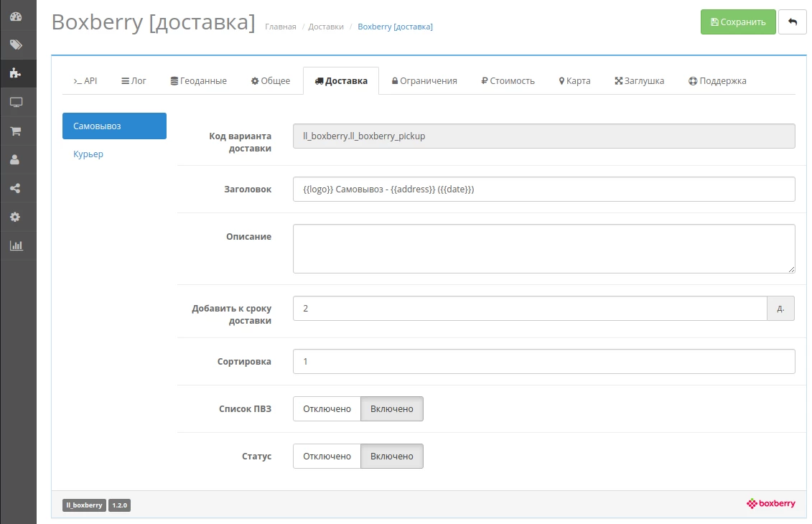The height and width of the screenshot is (524, 812).
Task: Select Самовывоз delivery variant
Action: click(114, 126)
